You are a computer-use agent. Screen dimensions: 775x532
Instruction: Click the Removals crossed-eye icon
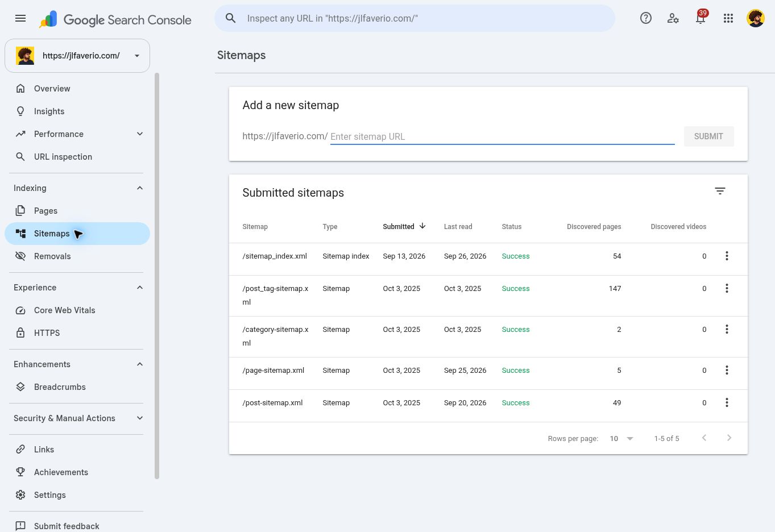click(x=20, y=256)
